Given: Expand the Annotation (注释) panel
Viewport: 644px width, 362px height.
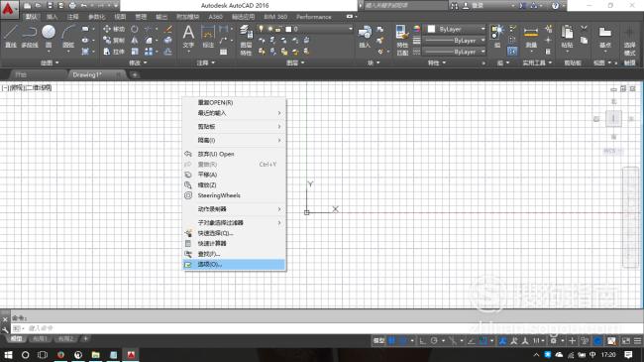Looking at the screenshot, I should click(206, 62).
